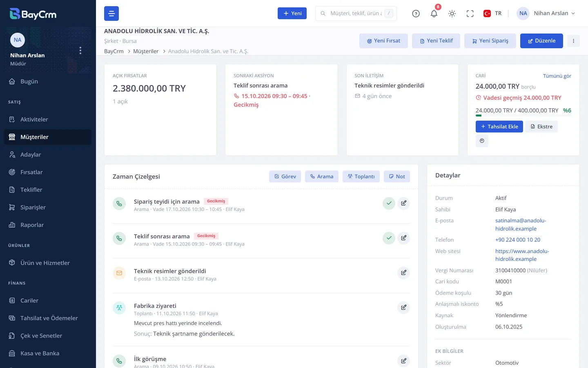Edit the Fabrika ziyareti entry
The width and height of the screenshot is (588, 368).
pos(403,307)
